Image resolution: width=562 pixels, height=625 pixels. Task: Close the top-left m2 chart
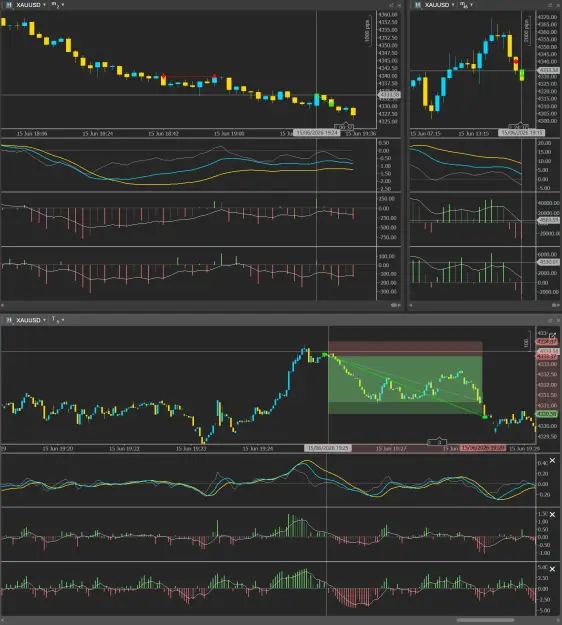399,5
